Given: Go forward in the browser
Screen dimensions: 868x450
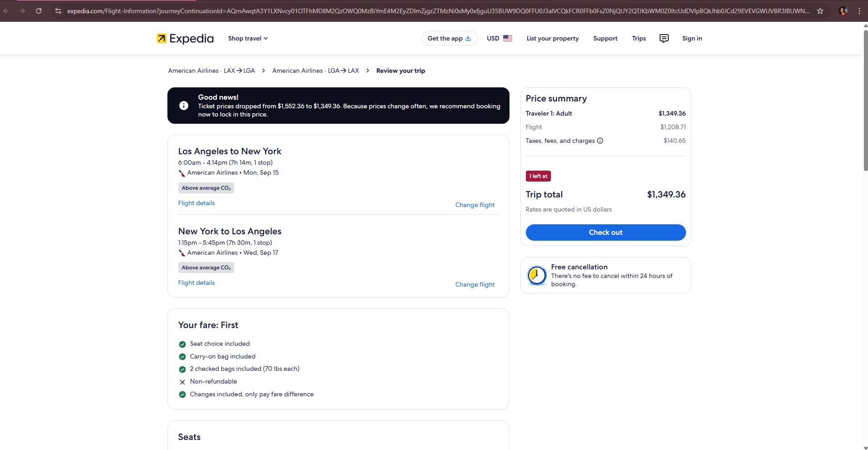Looking at the screenshot, I should tap(22, 11).
